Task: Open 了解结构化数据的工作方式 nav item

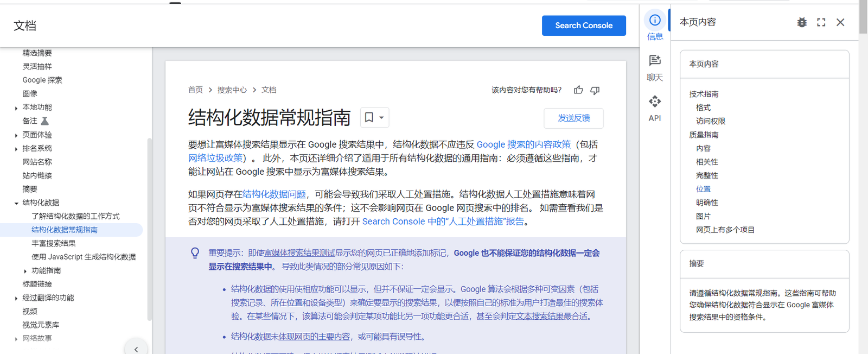Action: click(x=75, y=216)
